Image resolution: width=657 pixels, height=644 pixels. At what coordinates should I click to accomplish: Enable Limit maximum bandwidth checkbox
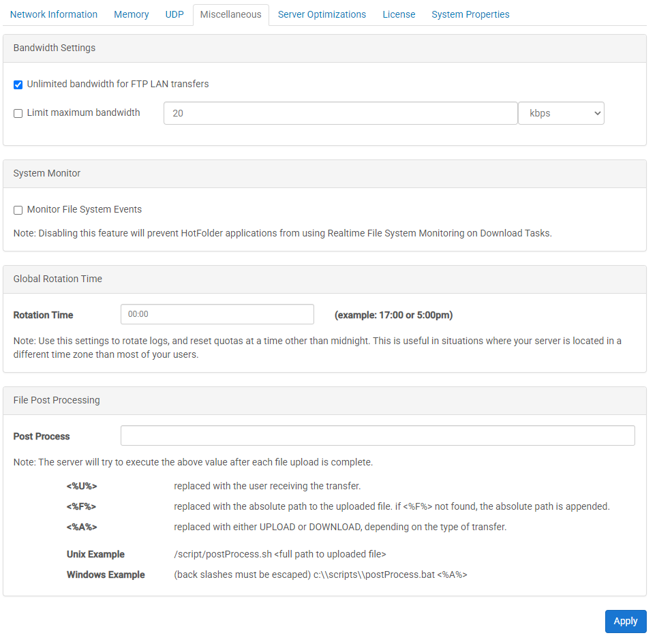click(x=18, y=114)
